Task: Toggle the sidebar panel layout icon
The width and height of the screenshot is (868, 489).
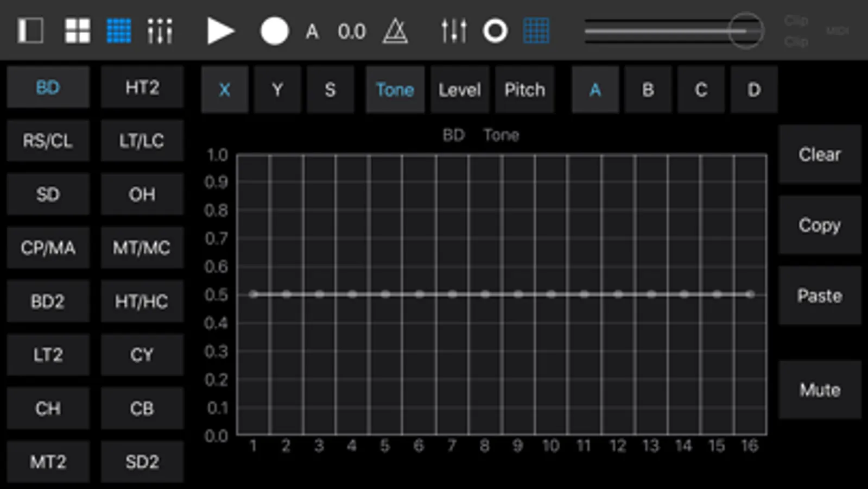Action: (30, 30)
